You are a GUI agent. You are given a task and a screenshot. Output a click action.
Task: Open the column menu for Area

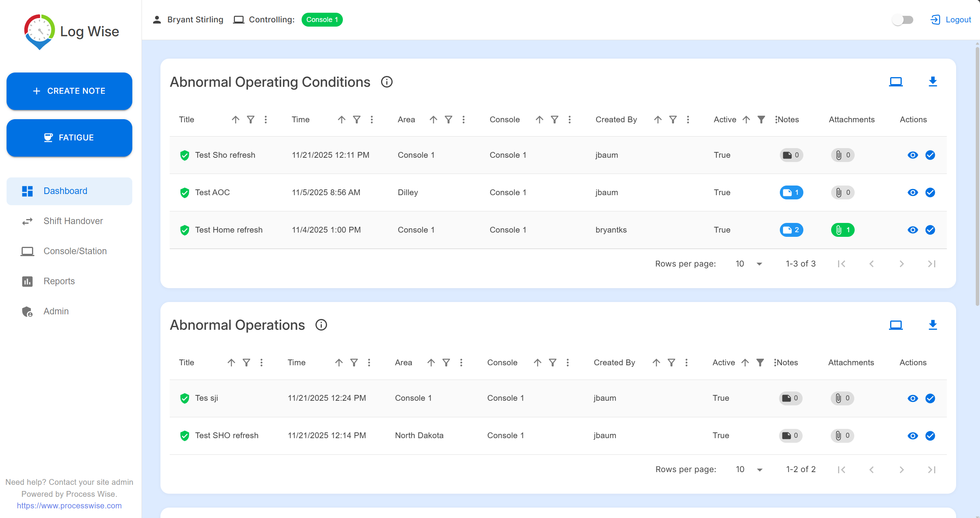pyautogui.click(x=464, y=120)
